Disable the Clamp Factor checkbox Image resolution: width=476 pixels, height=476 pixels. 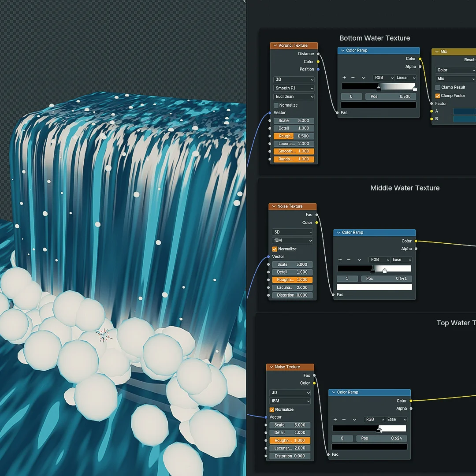(x=438, y=96)
